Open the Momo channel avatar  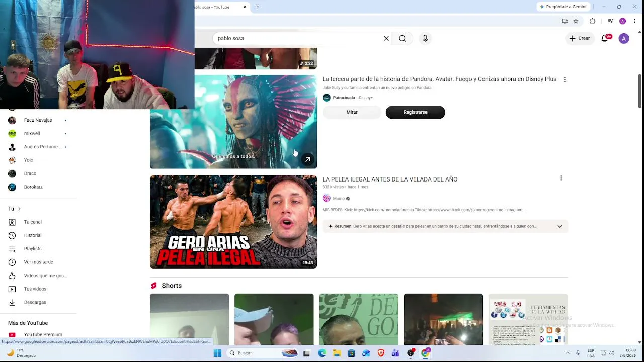pyautogui.click(x=327, y=198)
